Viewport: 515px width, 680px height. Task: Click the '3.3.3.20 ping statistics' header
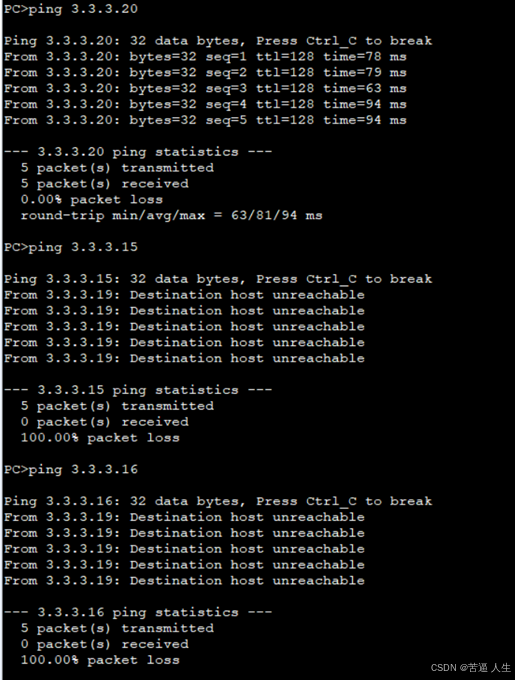pyautogui.click(x=138, y=152)
